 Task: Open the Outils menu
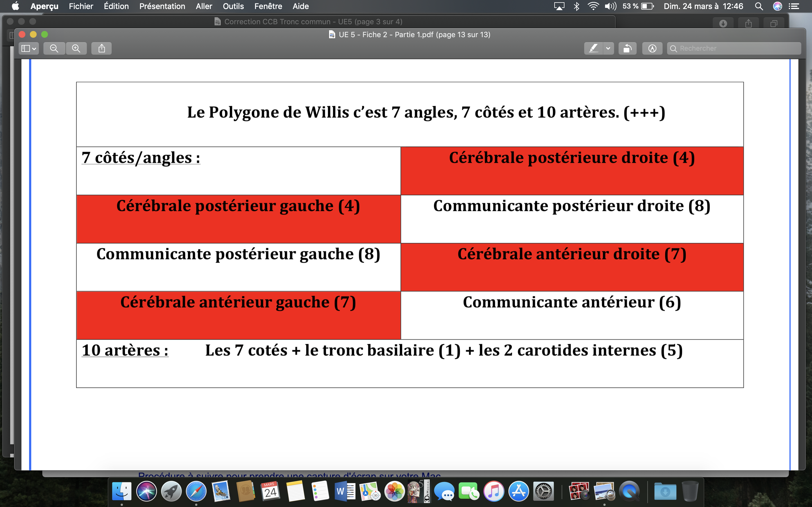click(x=233, y=6)
